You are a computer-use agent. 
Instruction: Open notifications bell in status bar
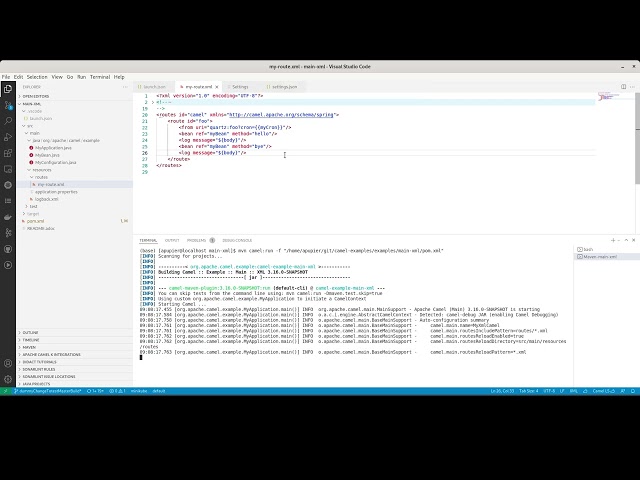point(633,391)
